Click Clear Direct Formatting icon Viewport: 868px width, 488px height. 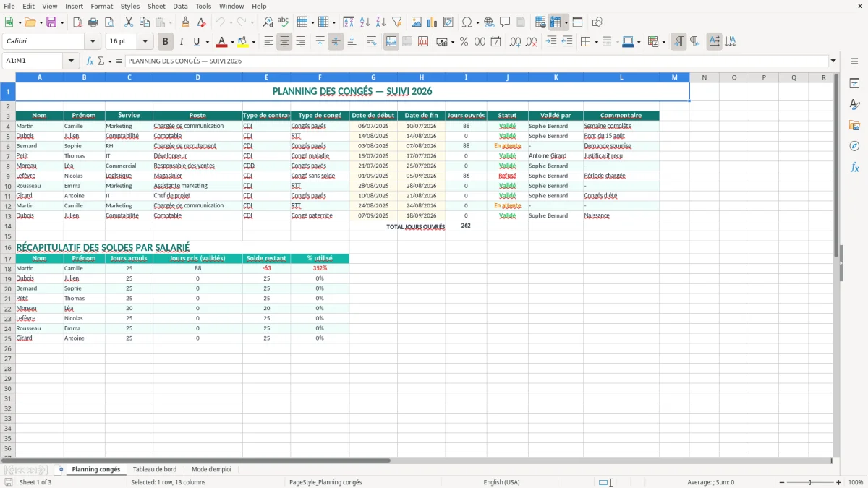(x=202, y=22)
